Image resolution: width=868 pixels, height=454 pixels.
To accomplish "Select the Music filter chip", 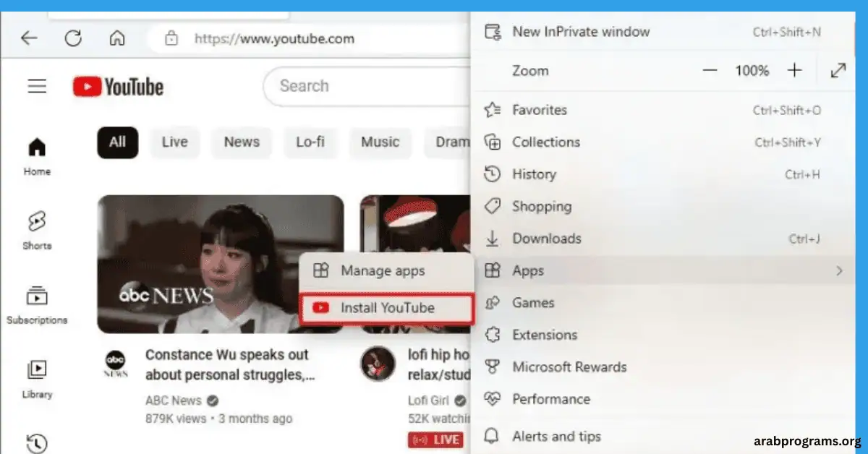I will 380,142.
